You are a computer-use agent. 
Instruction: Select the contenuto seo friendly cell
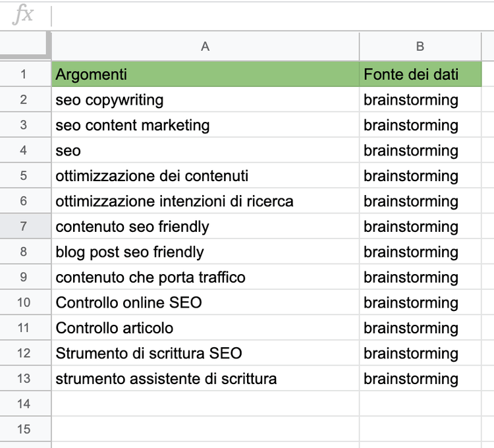(205, 226)
